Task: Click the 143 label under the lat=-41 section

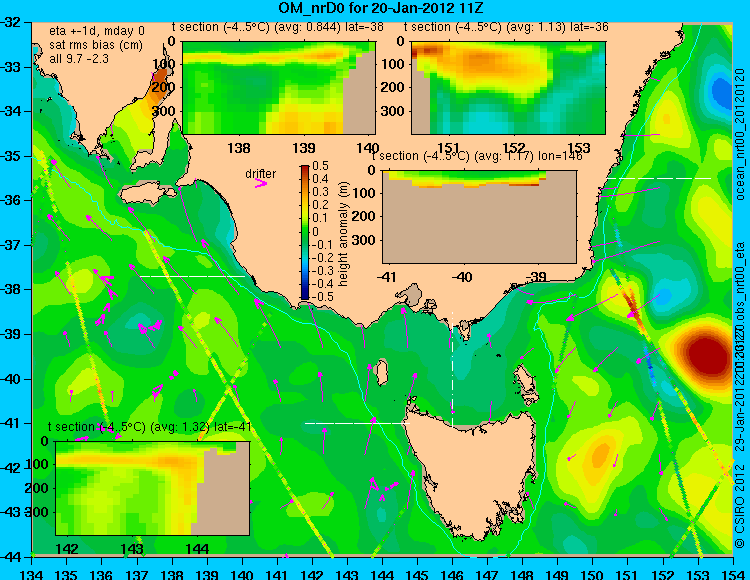Action: (132, 548)
